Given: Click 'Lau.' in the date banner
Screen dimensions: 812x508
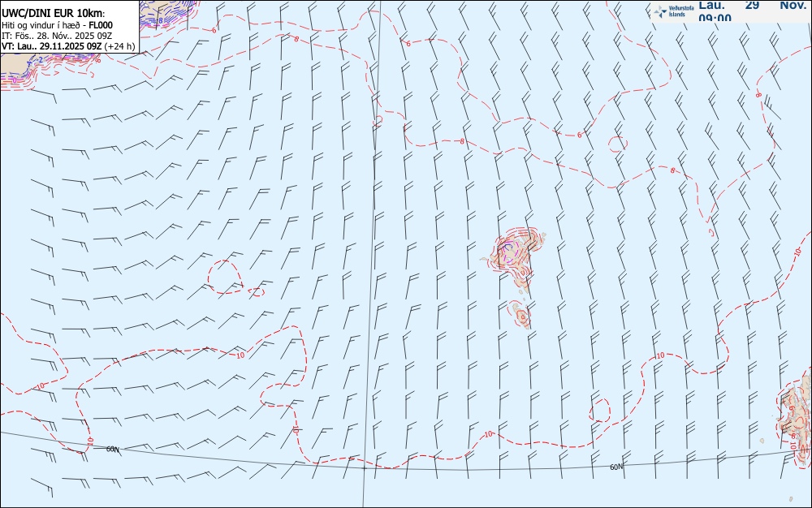Looking at the screenshot, I should 712,5.
